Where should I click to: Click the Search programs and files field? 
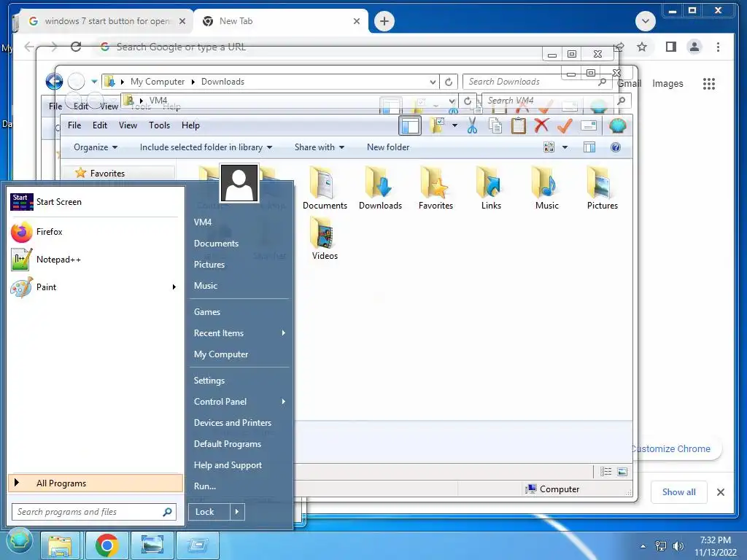click(94, 512)
